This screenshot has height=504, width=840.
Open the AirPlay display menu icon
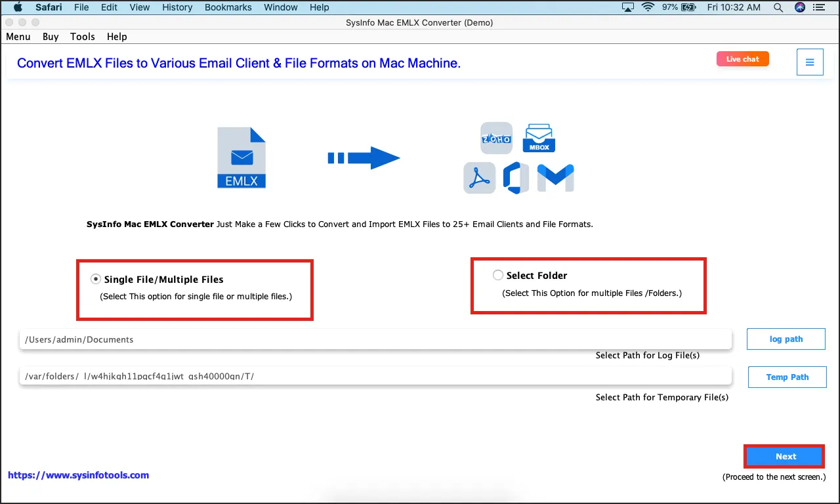pos(628,7)
